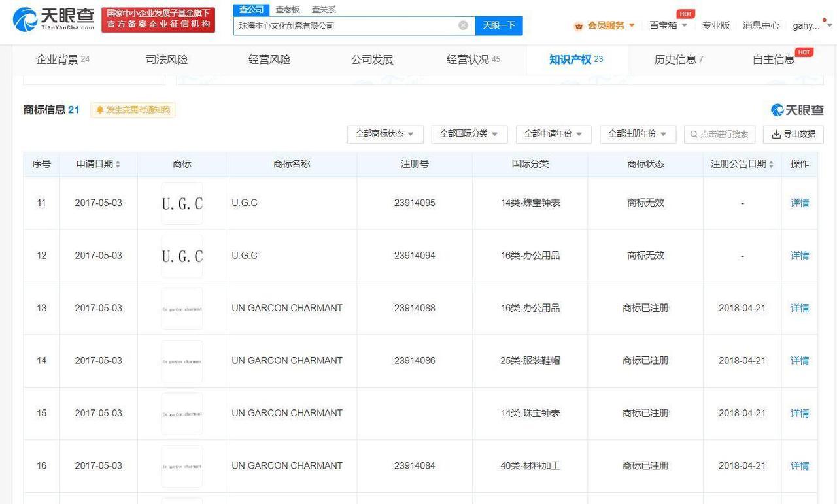Viewport: 837px width, 504px height.
Task: Open 详情 for row 15
Action: (800, 414)
